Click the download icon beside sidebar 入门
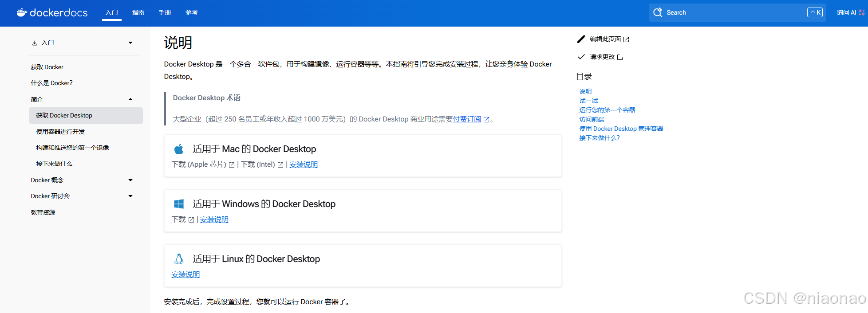Image resolution: width=868 pixels, height=313 pixels. [x=35, y=43]
